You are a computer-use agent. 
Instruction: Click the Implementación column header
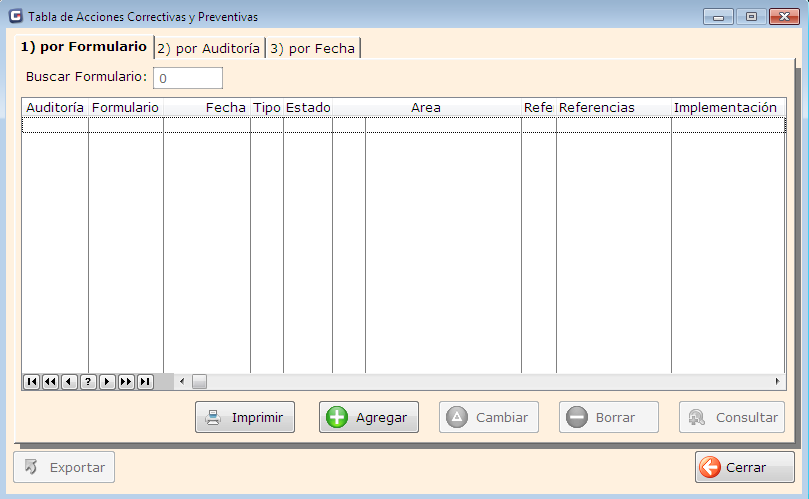[725, 107]
